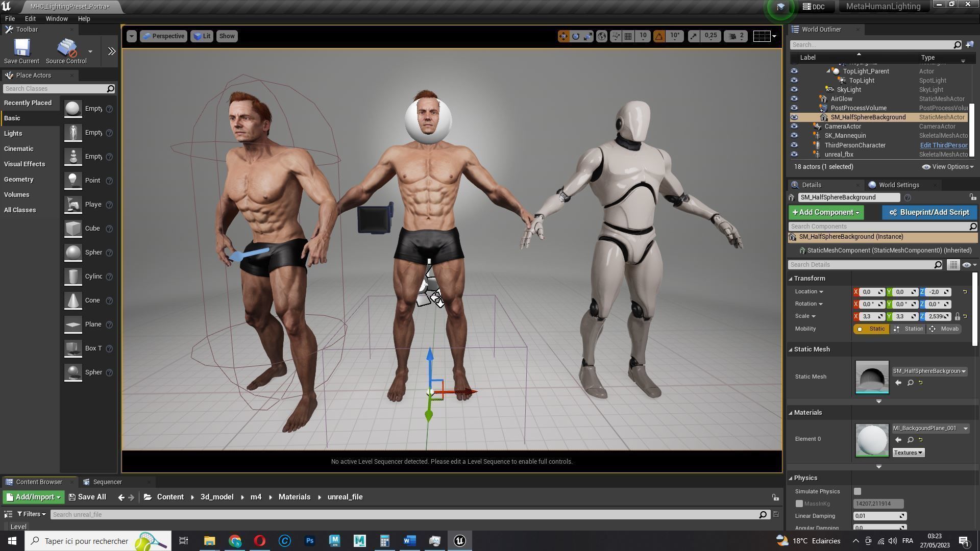Click Save Current floppy disk icon

click(21, 48)
